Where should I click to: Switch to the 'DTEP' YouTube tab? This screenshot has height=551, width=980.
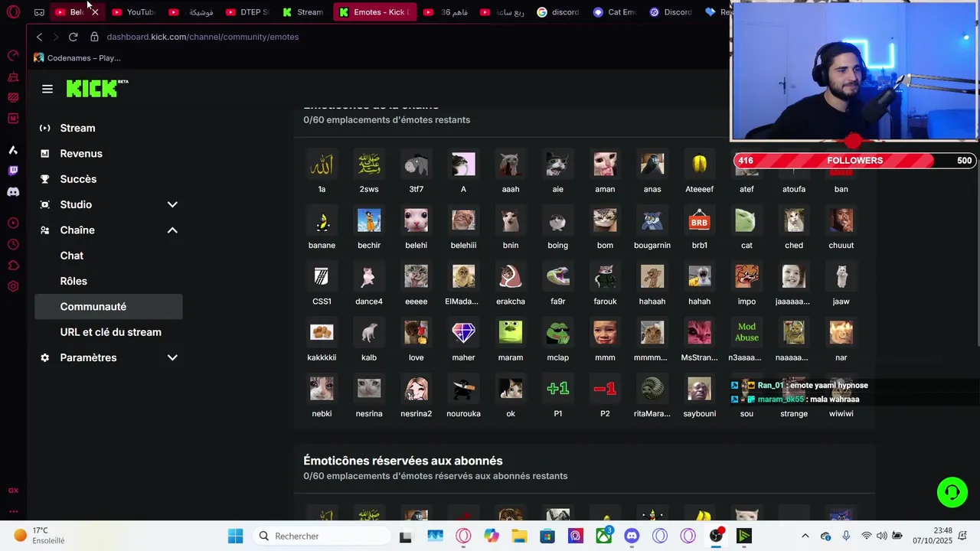point(247,12)
